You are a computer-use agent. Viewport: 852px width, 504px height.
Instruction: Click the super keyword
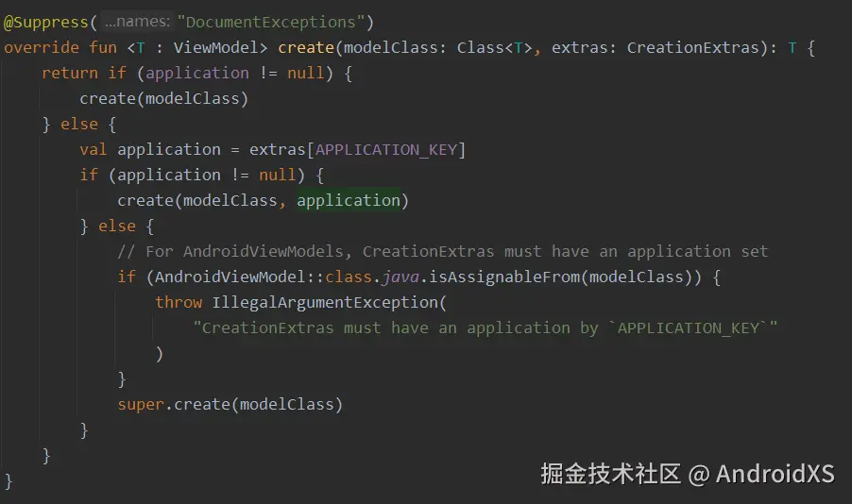pyautogui.click(x=141, y=405)
